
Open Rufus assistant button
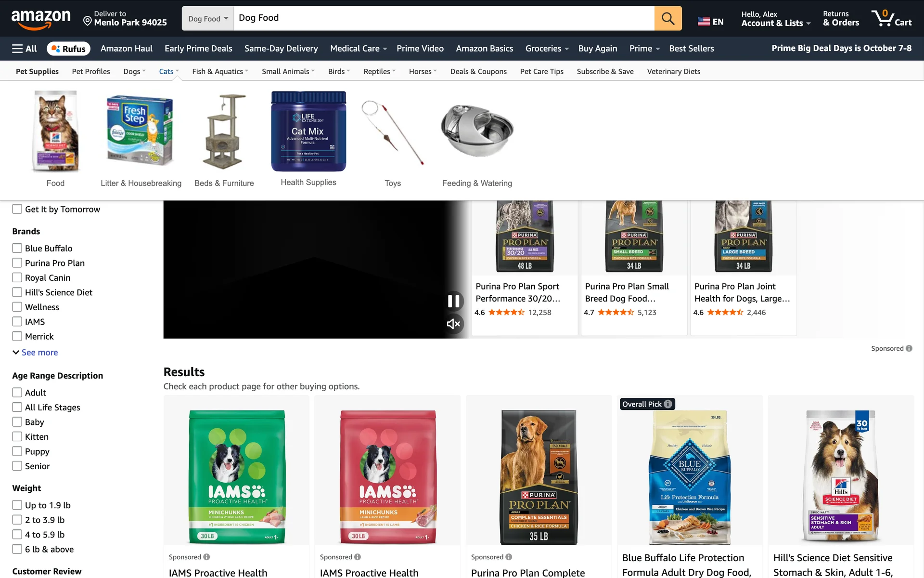click(68, 49)
